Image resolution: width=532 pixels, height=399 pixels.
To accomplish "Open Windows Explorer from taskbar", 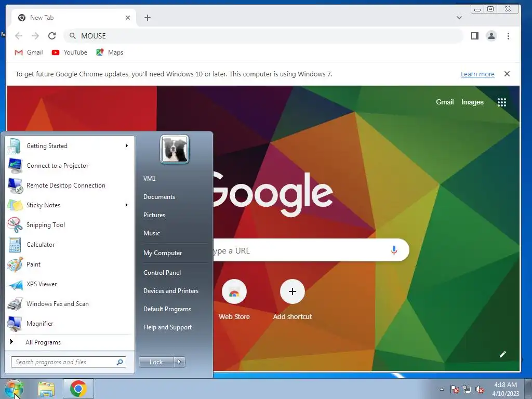I will (46, 389).
